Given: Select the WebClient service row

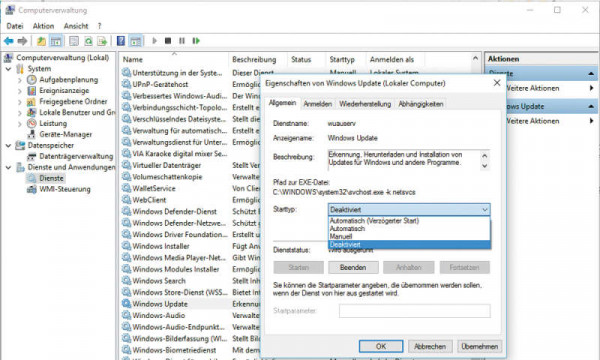Looking at the screenshot, I should [x=191, y=200].
